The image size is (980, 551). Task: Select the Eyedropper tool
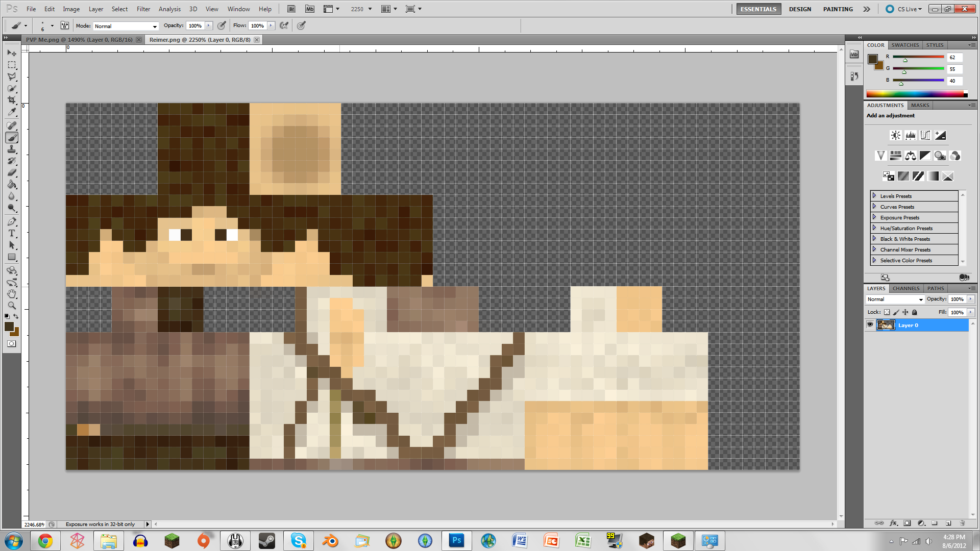12,112
